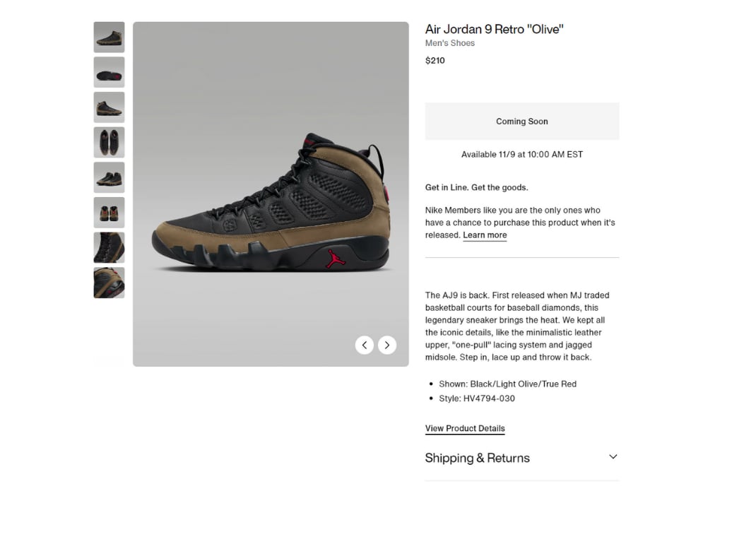Click the $210 price text
The width and height of the screenshot is (756, 537).
(435, 61)
